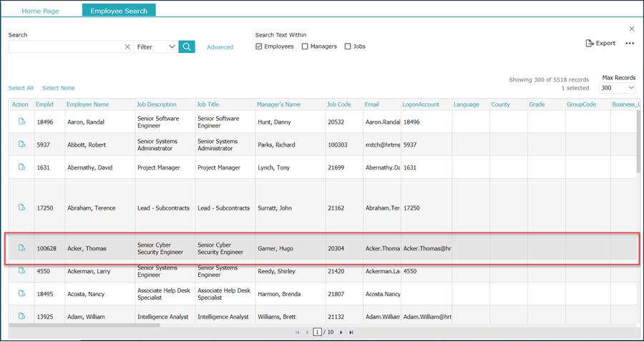Click the magnifier search button
This screenshot has height=342, width=644.
pos(187,47)
